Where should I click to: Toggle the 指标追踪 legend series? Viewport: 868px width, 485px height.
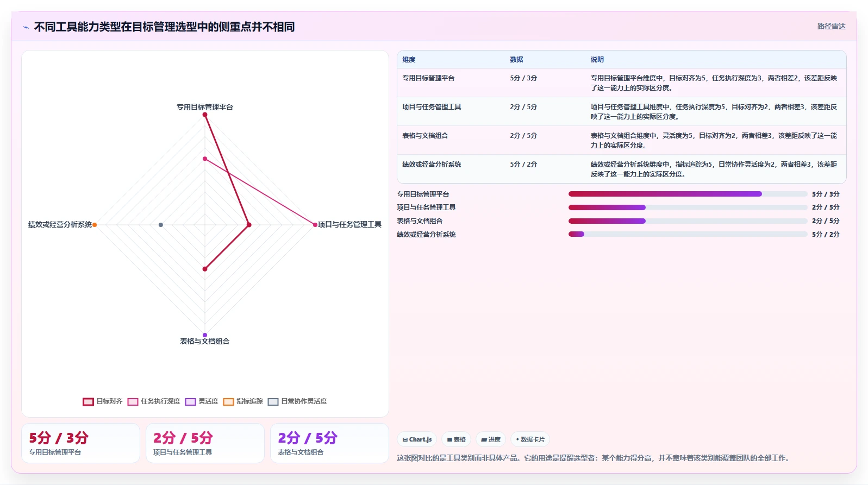tap(243, 401)
